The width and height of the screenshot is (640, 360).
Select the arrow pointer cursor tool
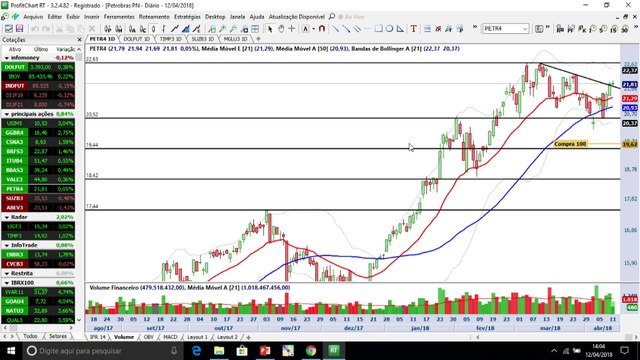(x=270, y=29)
